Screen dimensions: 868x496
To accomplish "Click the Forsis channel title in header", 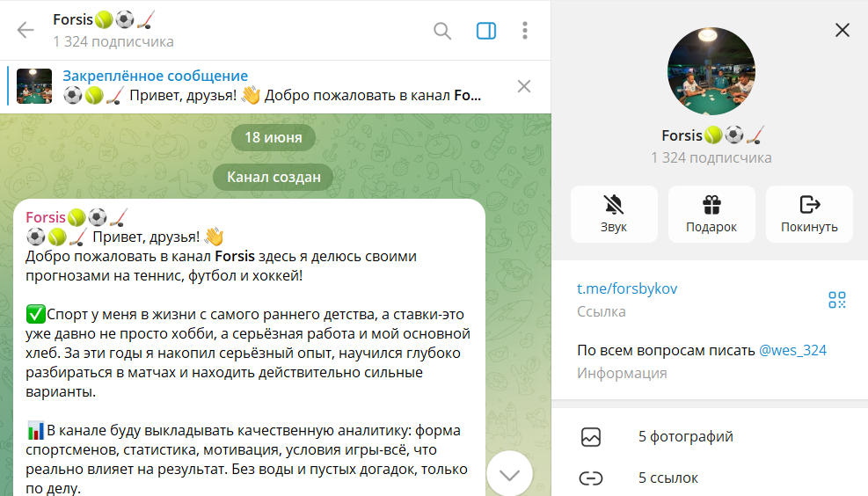I will pos(104,19).
